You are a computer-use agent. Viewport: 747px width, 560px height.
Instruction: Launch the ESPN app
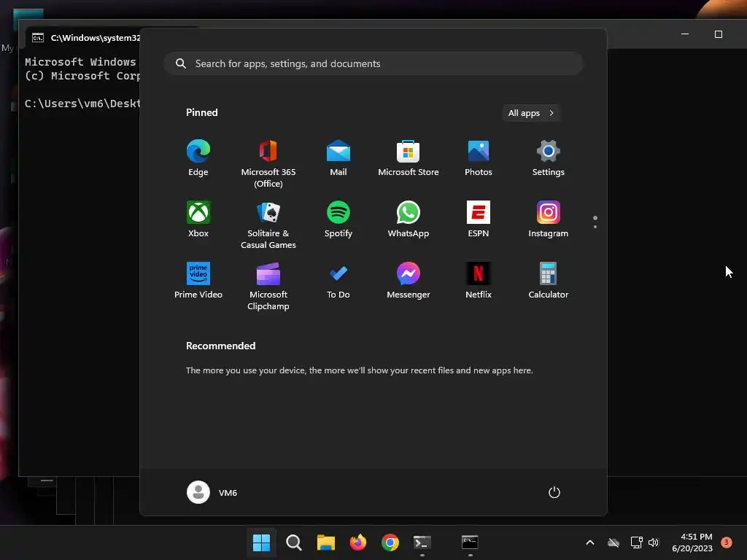(479, 219)
